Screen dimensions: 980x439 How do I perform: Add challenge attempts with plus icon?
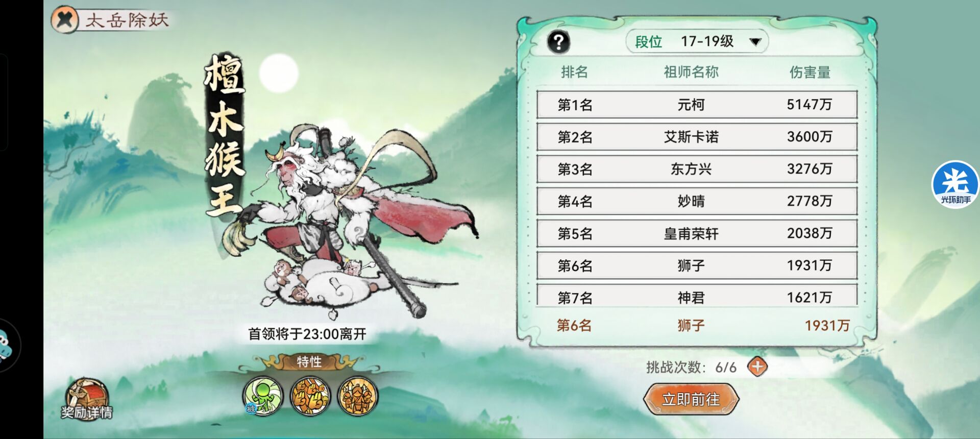click(757, 367)
